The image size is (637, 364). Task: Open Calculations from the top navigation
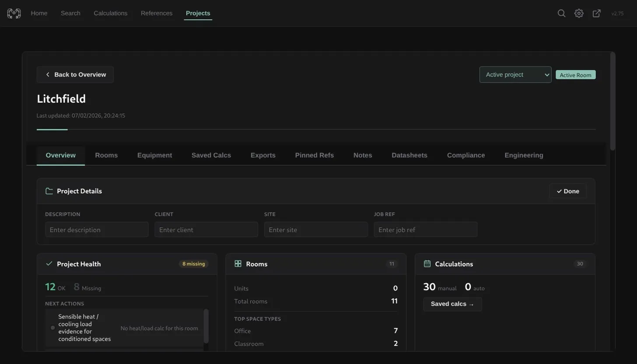coord(110,13)
